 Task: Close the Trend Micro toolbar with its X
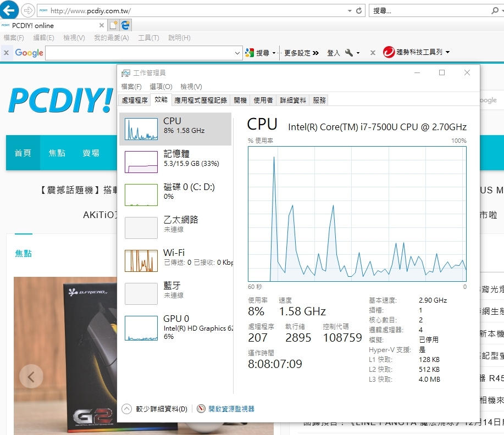point(373,53)
